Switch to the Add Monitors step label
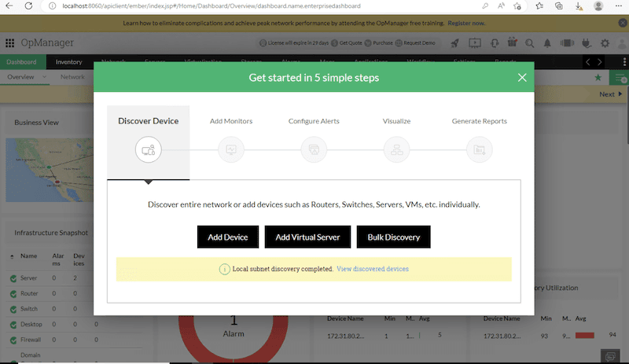 (231, 121)
